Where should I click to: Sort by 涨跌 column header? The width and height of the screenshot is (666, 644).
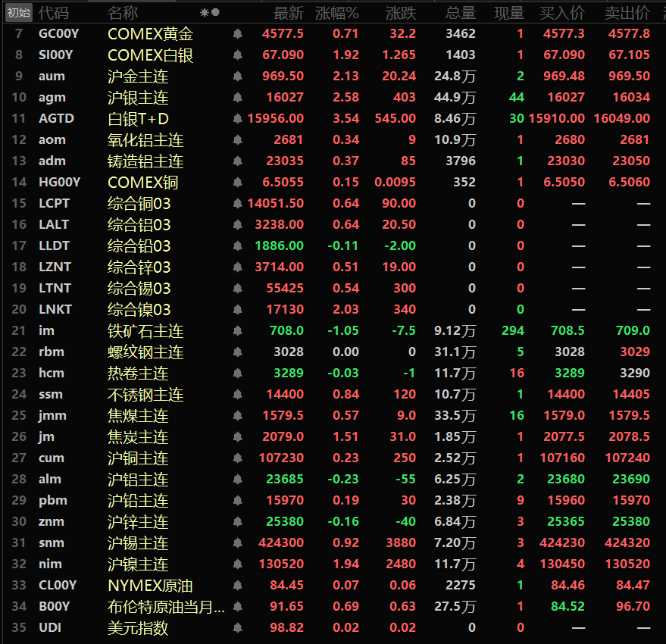[401, 13]
